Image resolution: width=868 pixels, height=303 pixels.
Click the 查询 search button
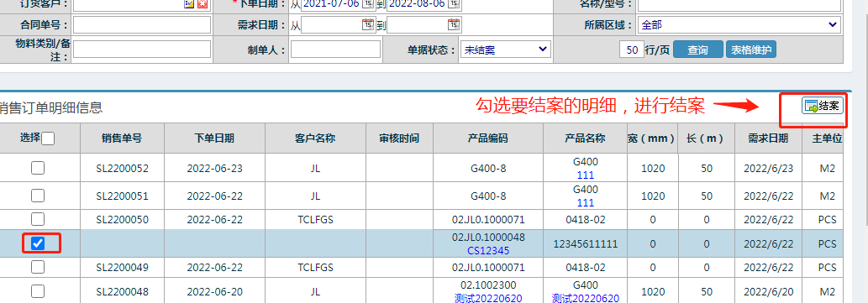[698, 50]
